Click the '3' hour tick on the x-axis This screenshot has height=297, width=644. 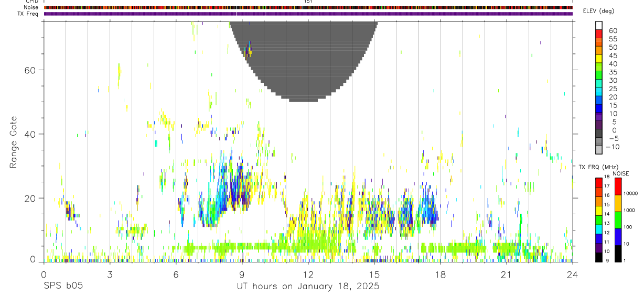pyautogui.click(x=110, y=274)
